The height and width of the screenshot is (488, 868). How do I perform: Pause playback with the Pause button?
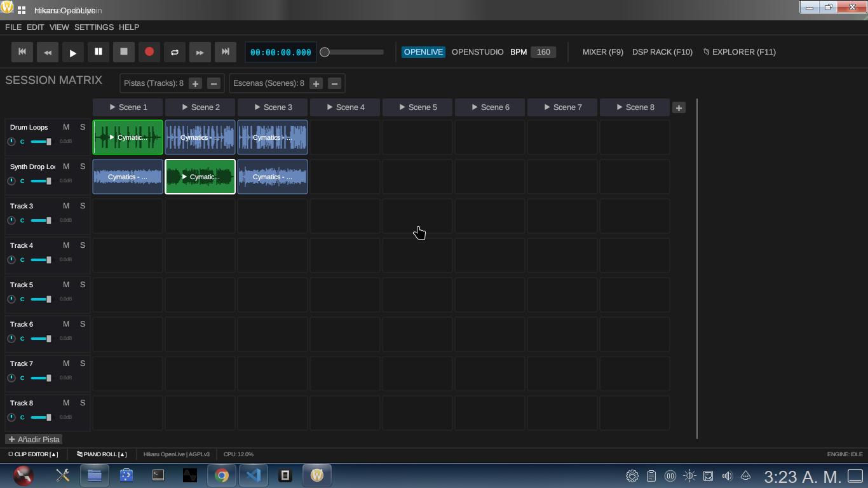[98, 52]
